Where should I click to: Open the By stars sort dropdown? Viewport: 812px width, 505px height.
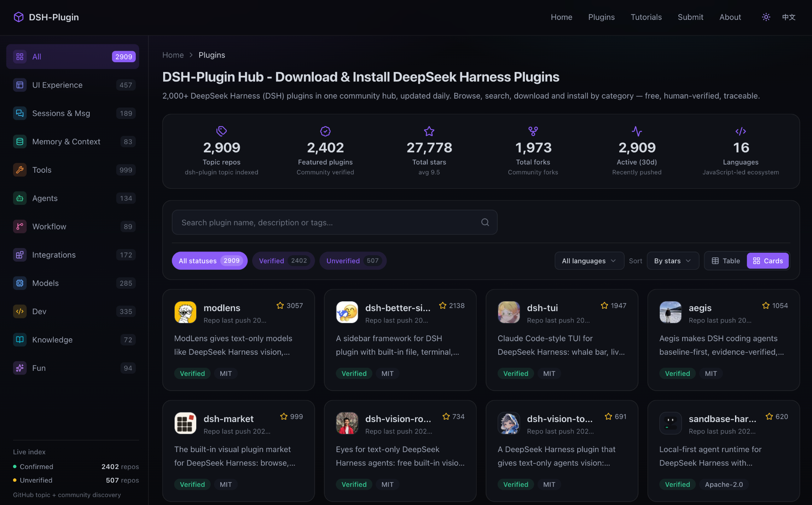click(672, 261)
